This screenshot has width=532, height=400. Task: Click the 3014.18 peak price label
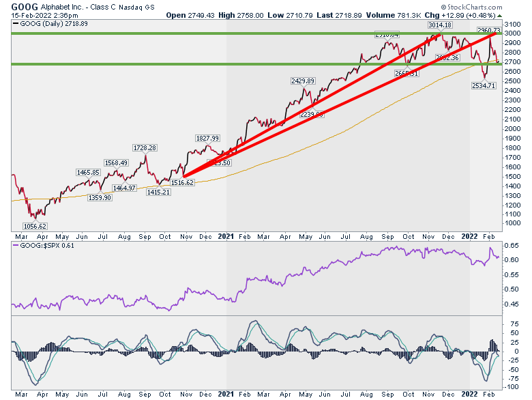[440, 25]
